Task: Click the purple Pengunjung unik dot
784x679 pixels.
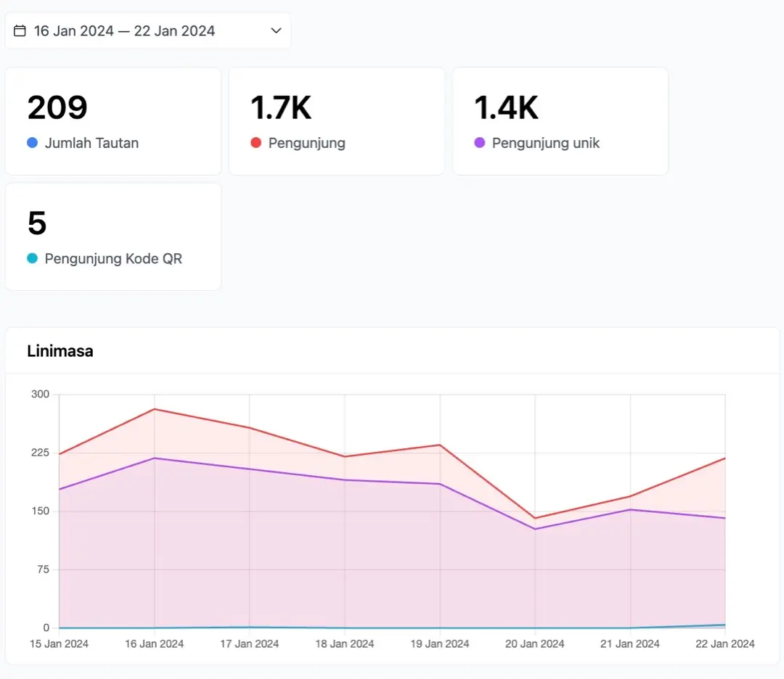Action: coord(480,143)
